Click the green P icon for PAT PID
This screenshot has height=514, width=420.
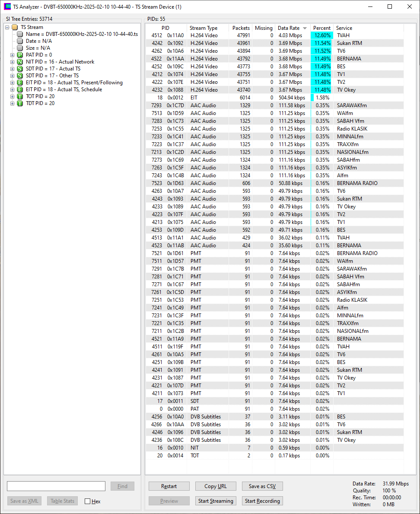pyautogui.click(x=20, y=55)
